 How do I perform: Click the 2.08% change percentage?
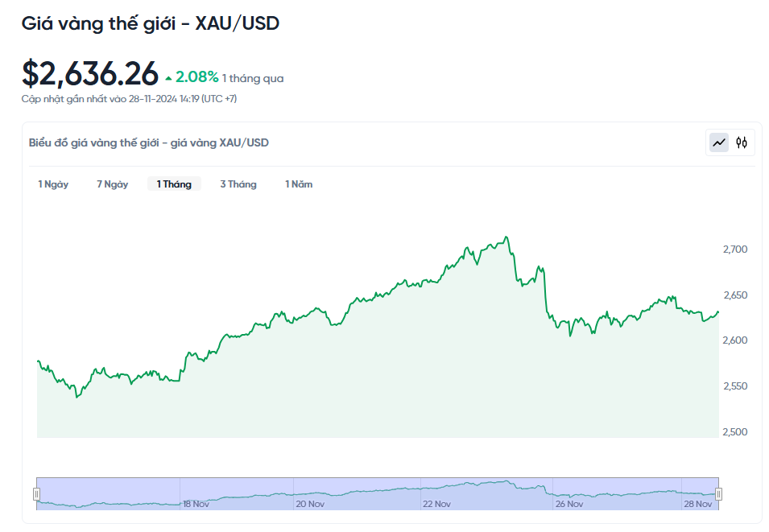(x=196, y=77)
